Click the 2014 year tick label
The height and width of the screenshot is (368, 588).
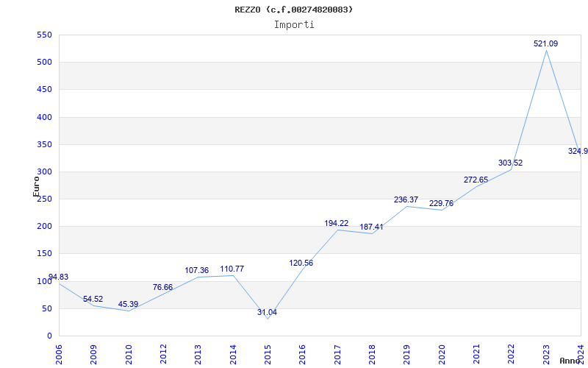pos(233,355)
